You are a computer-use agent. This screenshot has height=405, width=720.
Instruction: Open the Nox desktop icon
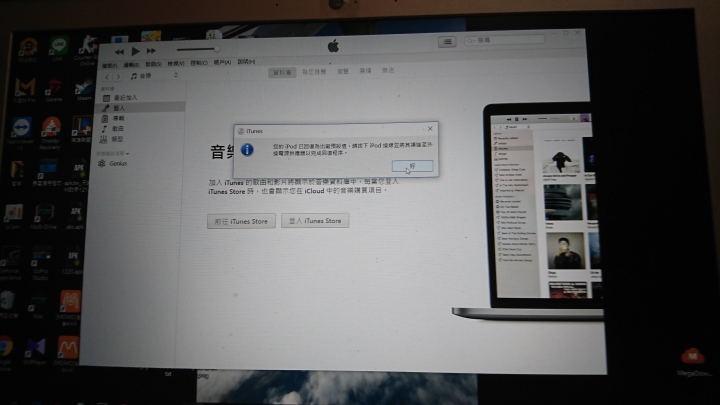[38, 307]
